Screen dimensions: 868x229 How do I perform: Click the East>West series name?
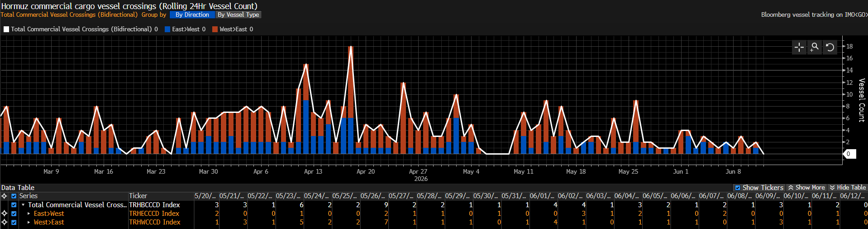[x=49, y=214]
